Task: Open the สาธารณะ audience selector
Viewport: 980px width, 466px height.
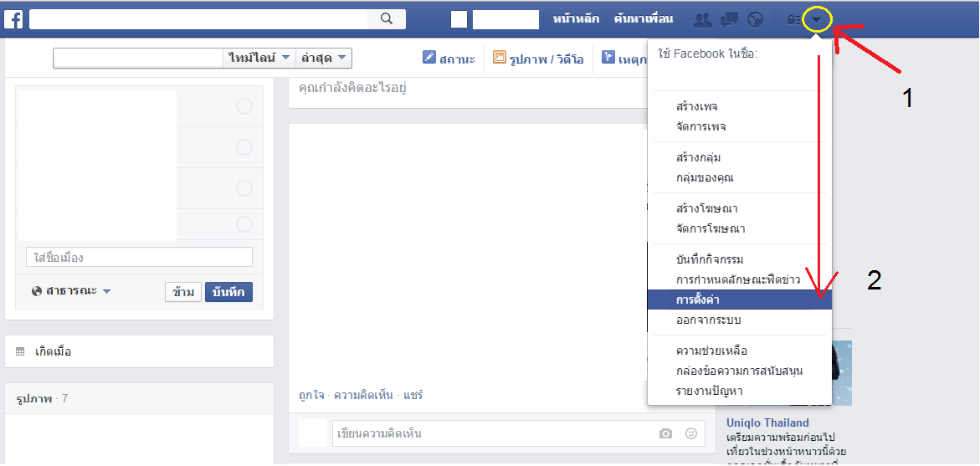Action: pos(72,291)
